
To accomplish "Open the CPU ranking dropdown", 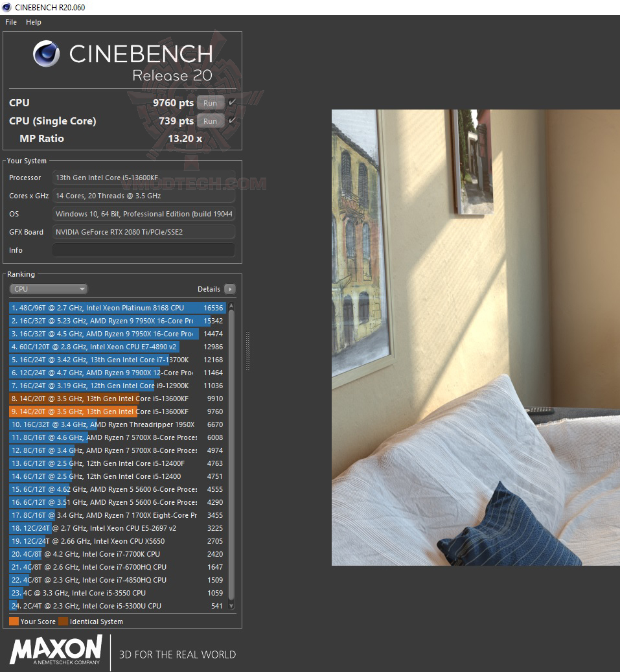I will click(49, 289).
